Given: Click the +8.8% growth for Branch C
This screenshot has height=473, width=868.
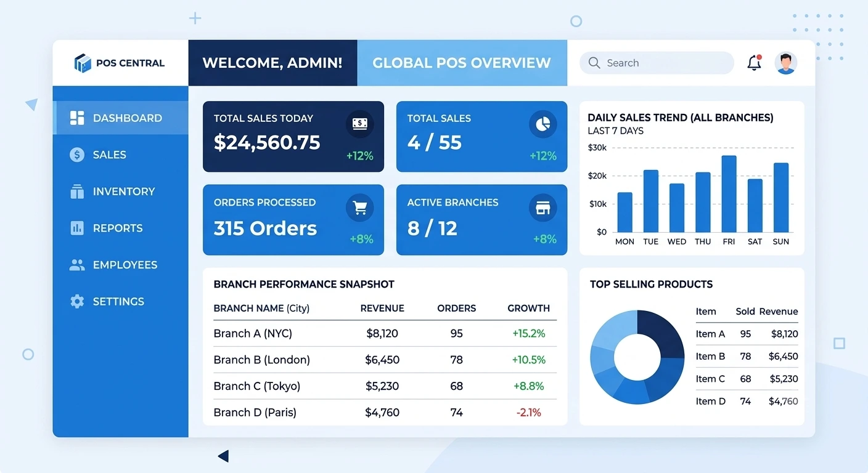Looking at the screenshot, I should point(529,386).
